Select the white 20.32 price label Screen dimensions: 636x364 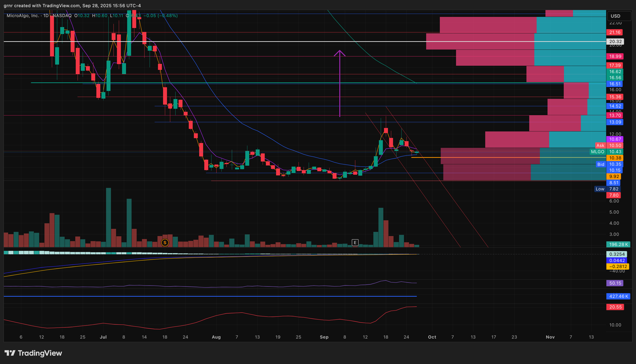615,41
